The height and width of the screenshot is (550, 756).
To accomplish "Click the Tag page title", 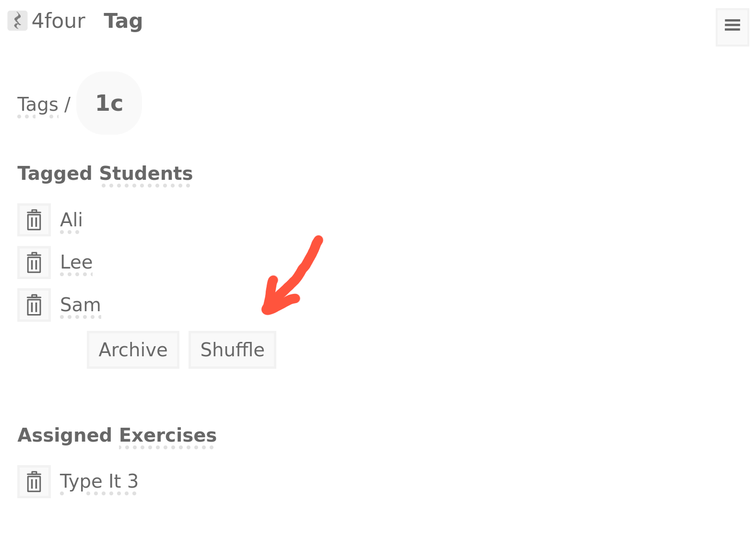I will pos(123,21).
